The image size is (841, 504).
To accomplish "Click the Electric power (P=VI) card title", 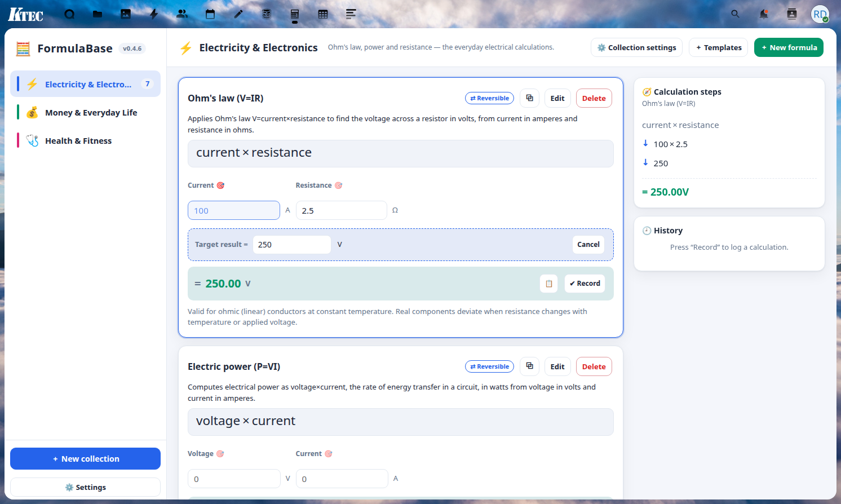I will 234,366.
